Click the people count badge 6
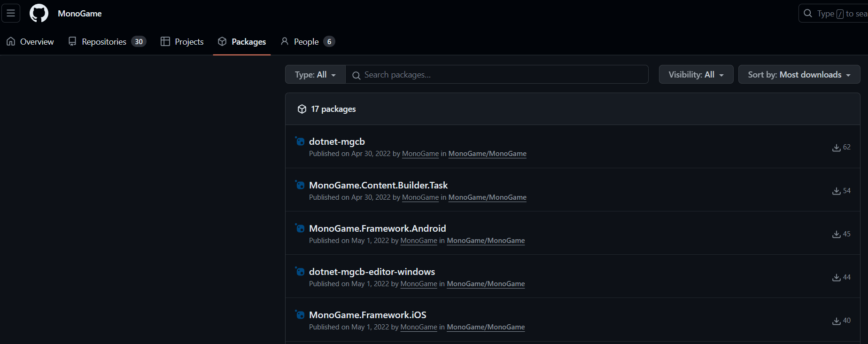868x344 pixels. click(x=329, y=41)
